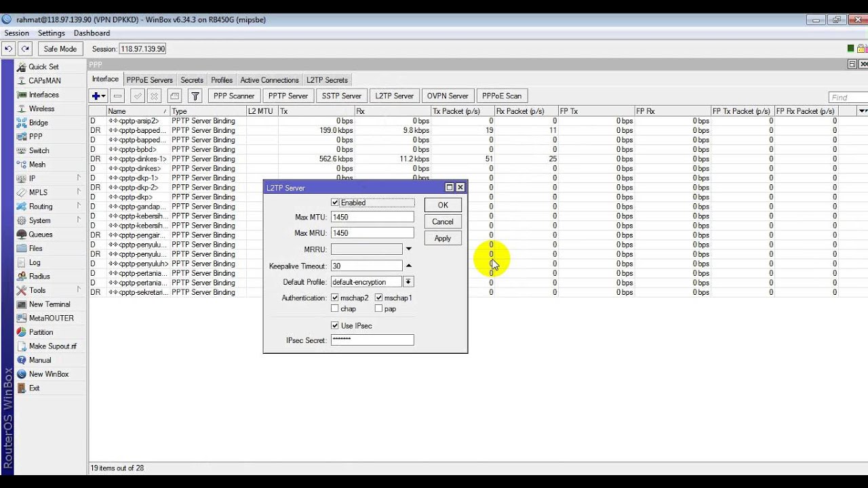Click OK in L2TP Server dialog
This screenshot has height=488, width=868.
(x=443, y=205)
